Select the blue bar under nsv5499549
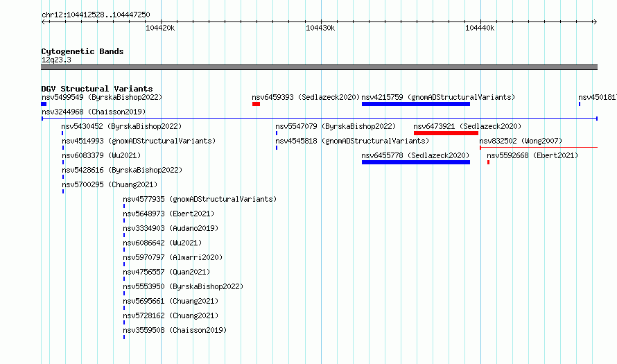 point(44,104)
